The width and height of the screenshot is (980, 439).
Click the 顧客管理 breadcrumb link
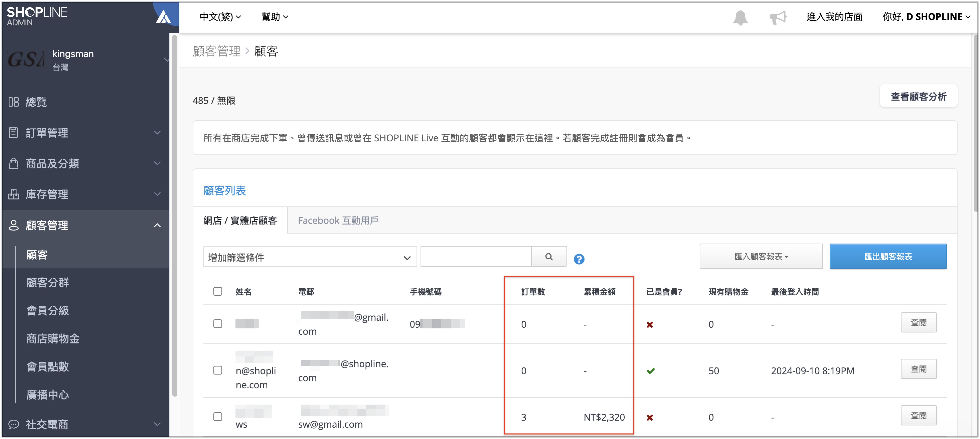pyautogui.click(x=216, y=51)
